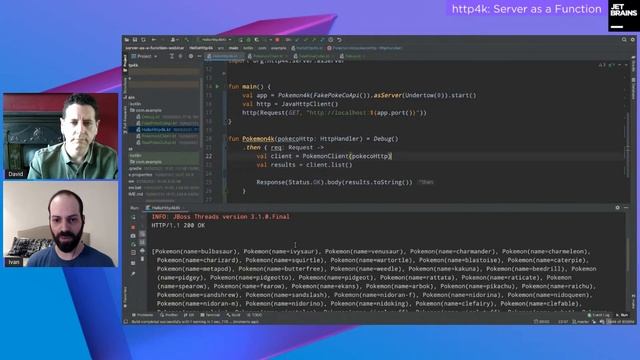Click Ivan's webcam video thumbnail
Image resolution: width=640 pixels, height=360 pixels.
pos(61,224)
